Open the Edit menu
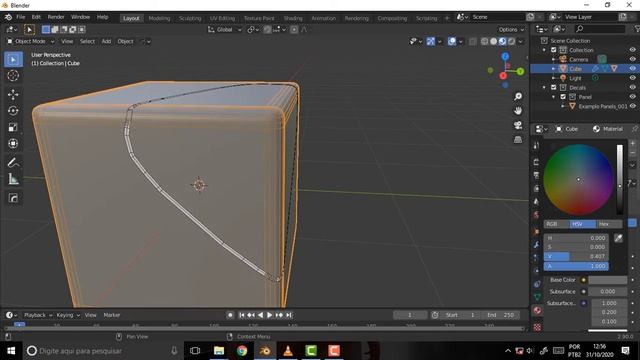Image resolution: width=640 pixels, height=360 pixels. coord(36,17)
